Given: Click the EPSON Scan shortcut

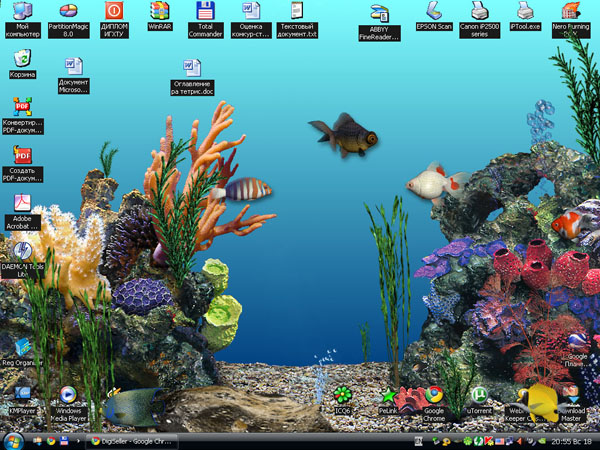Looking at the screenshot, I should [434, 11].
